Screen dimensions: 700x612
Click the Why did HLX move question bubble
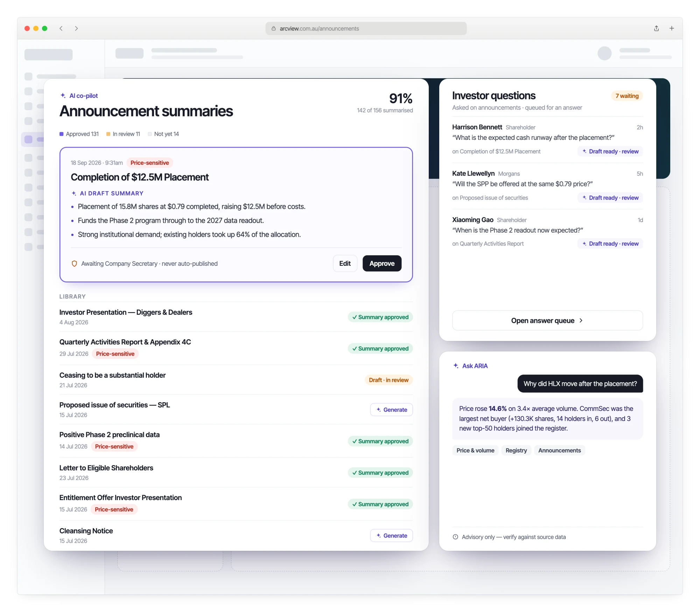point(580,384)
